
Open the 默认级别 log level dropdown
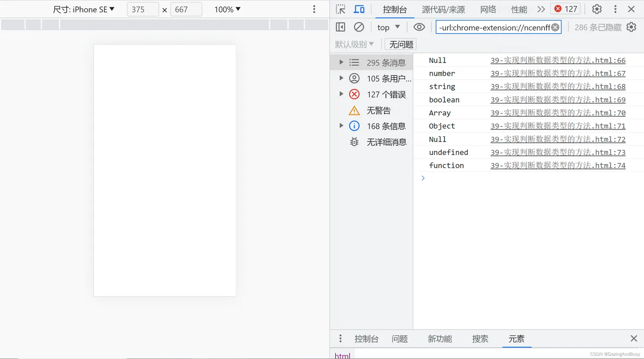pyautogui.click(x=354, y=44)
